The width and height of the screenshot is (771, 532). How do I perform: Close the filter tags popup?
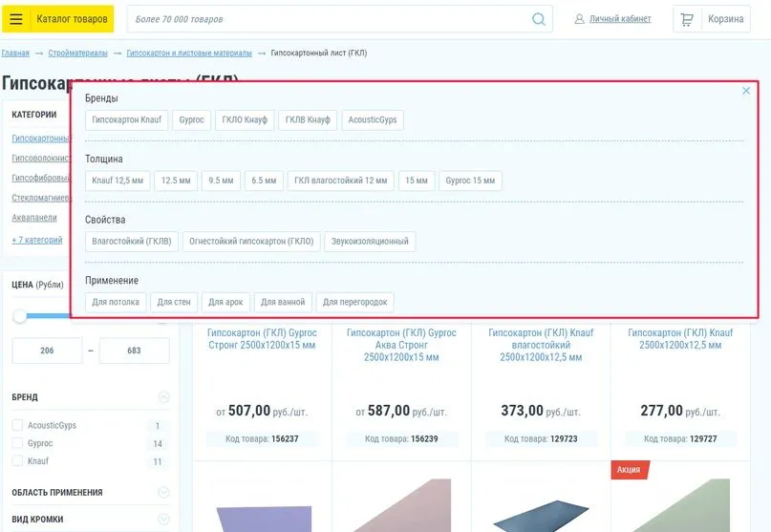pos(746,91)
